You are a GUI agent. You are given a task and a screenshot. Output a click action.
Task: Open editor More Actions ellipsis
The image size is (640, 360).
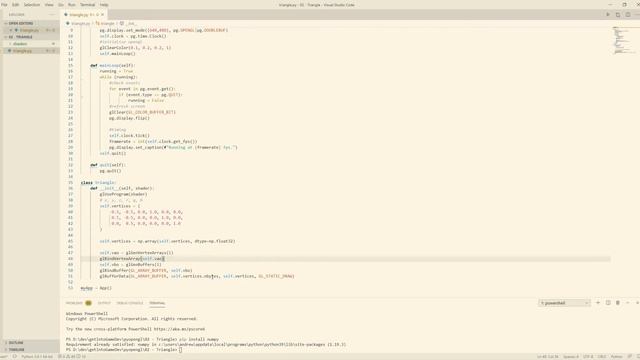click(x=637, y=15)
